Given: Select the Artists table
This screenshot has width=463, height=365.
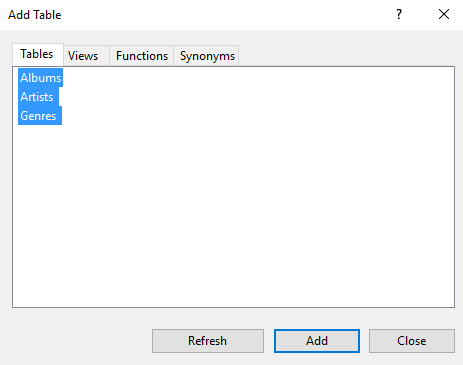Looking at the screenshot, I should (38, 97).
